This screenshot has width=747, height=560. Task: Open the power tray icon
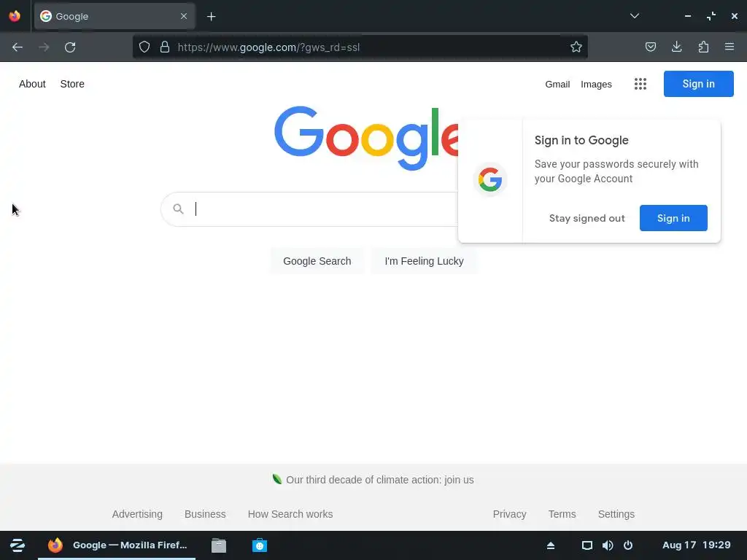628,545
